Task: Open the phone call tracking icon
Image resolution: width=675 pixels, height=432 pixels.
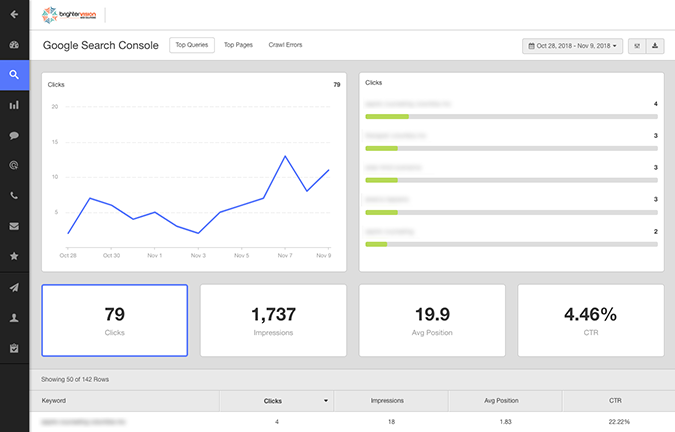Action: pos(14,196)
